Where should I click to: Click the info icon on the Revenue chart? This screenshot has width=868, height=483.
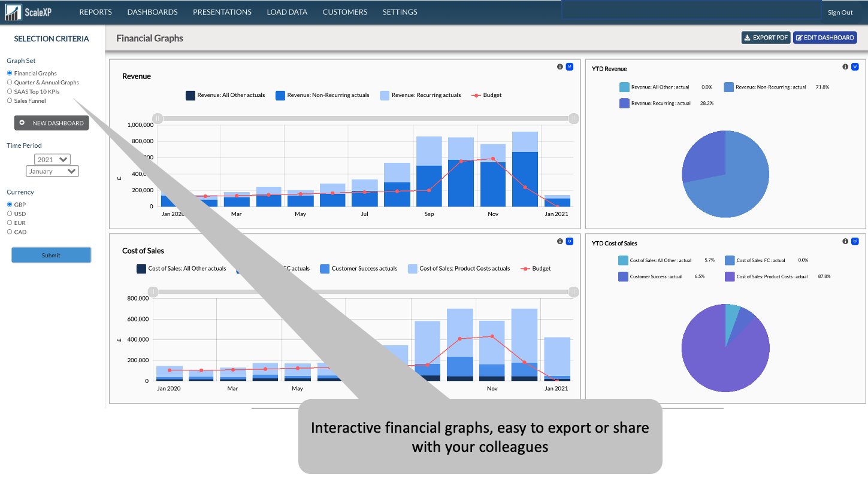[x=560, y=67]
